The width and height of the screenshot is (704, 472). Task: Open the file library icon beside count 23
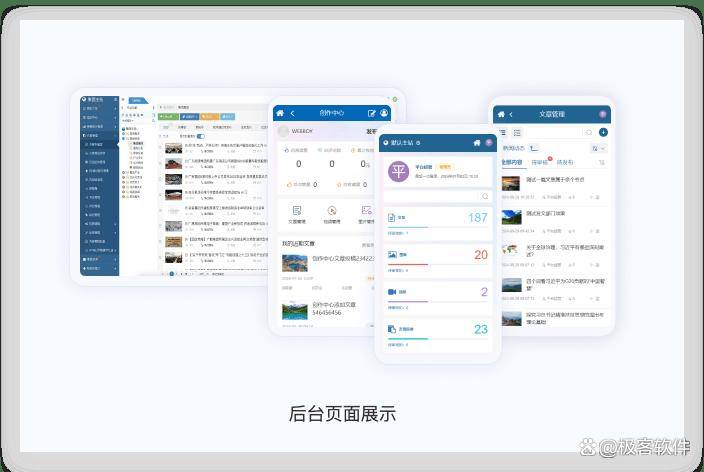click(392, 329)
